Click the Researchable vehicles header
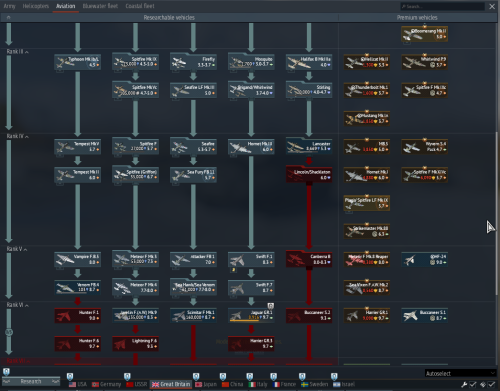 tap(169, 17)
